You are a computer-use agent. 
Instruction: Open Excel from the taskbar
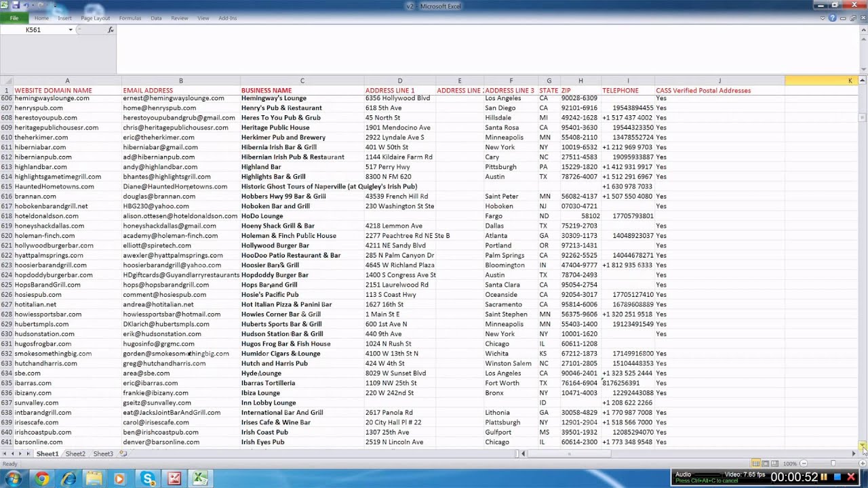(x=200, y=479)
